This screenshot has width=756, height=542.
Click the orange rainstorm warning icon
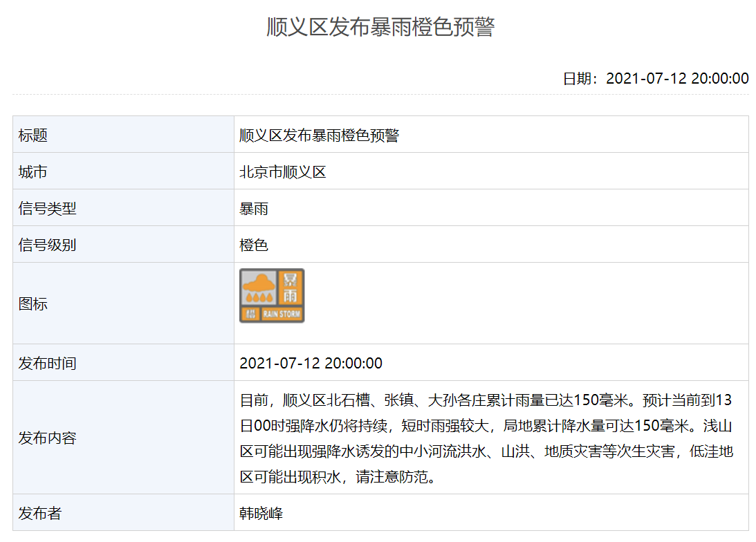(x=272, y=296)
